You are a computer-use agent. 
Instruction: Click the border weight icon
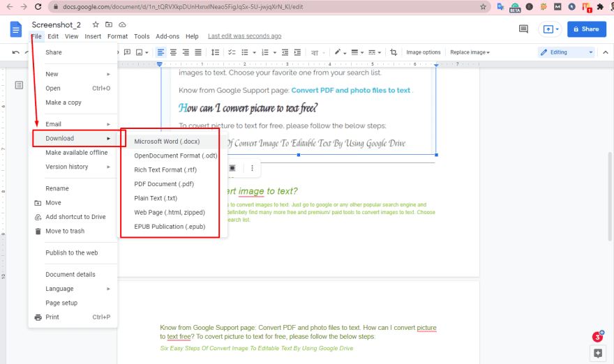pos(354,52)
